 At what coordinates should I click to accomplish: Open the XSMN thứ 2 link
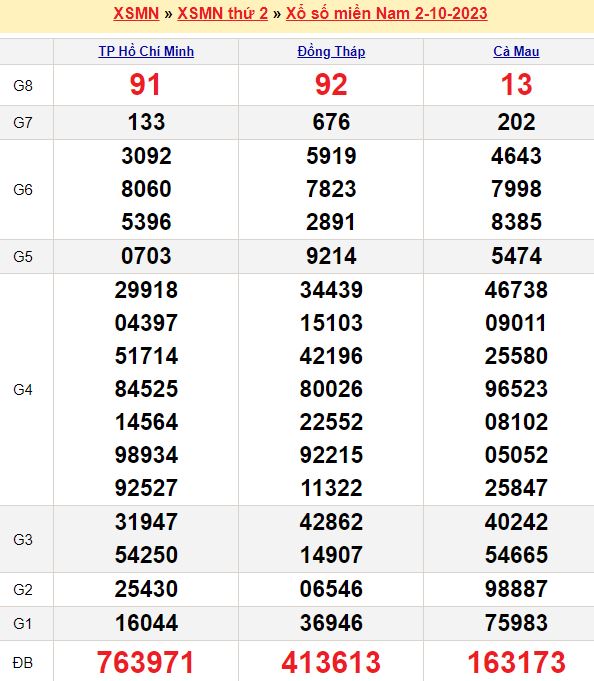point(223,13)
